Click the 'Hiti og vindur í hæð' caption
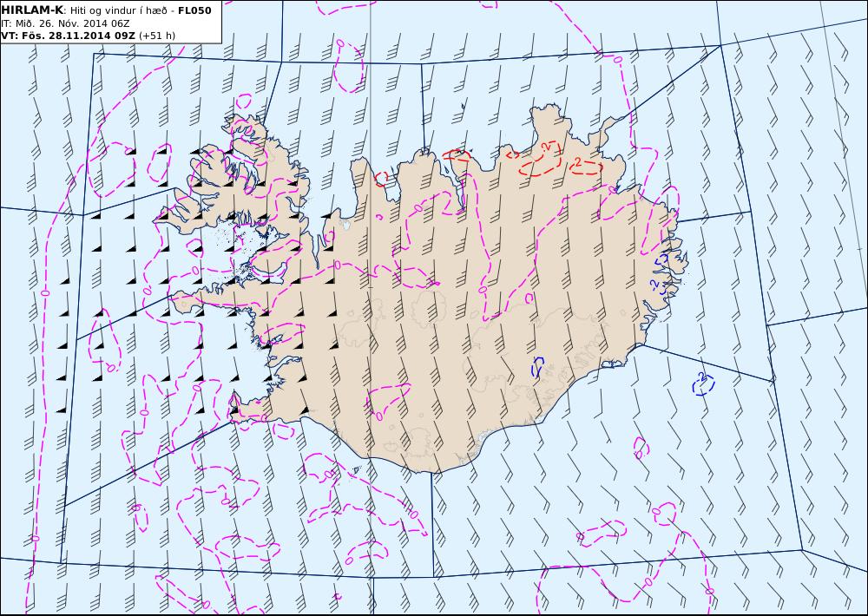This screenshot has width=868, height=616. click(x=118, y=10)
